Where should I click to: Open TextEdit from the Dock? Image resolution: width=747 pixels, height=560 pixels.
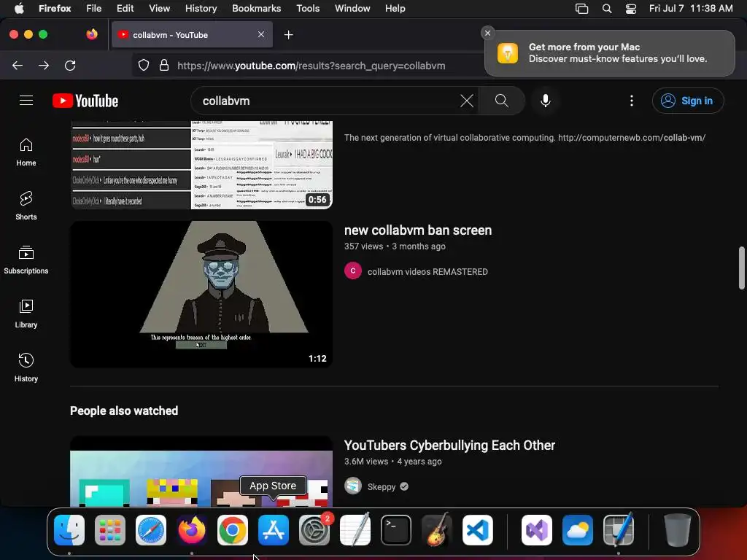[x=355, y=530]
